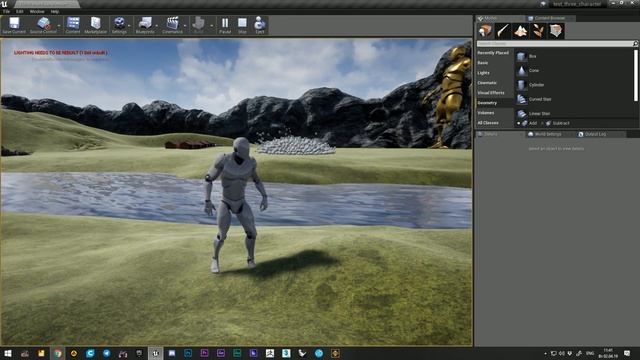
Task: Select the All Classes category
Action: (495, 123)
